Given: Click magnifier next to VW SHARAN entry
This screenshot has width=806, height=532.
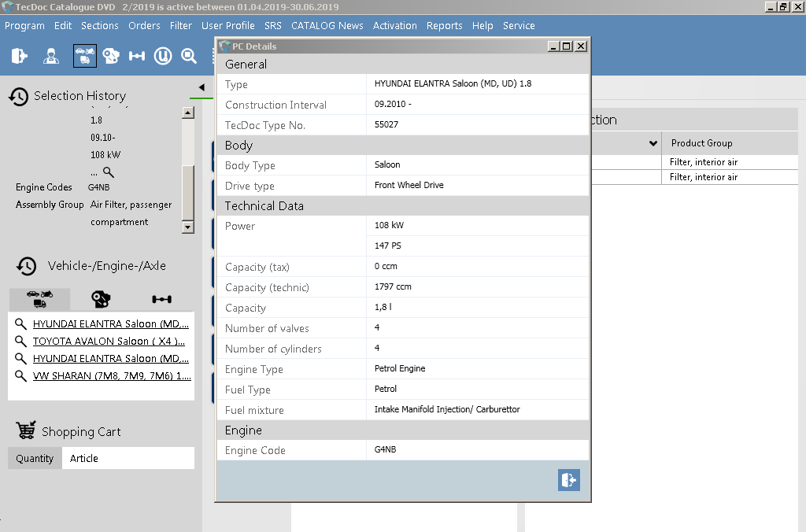Looking at the screenshot, I should coord(20,375).
